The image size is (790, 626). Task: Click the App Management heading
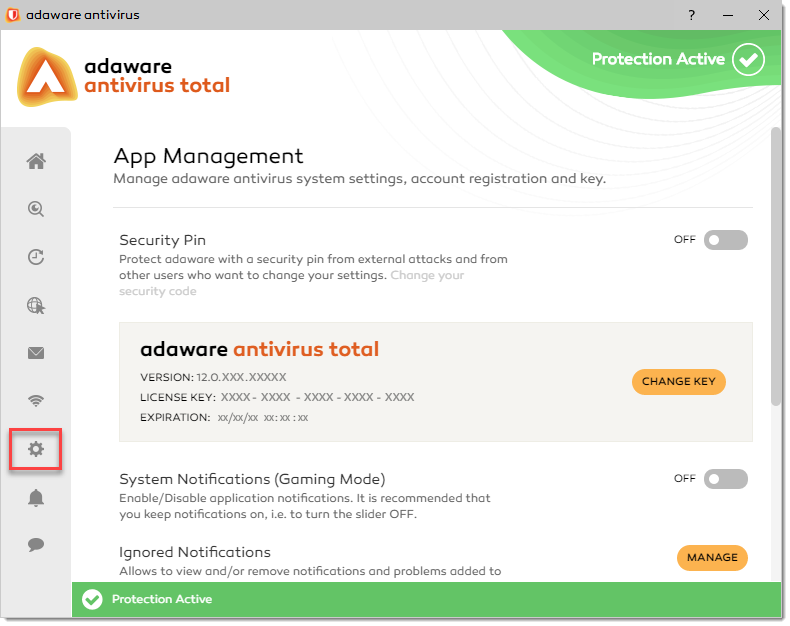tap(208, 157)
